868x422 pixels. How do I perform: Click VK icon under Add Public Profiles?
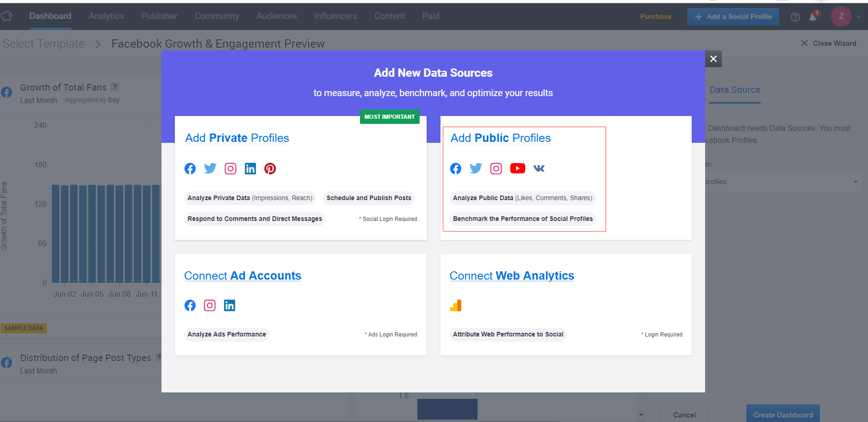pos(539,168)
